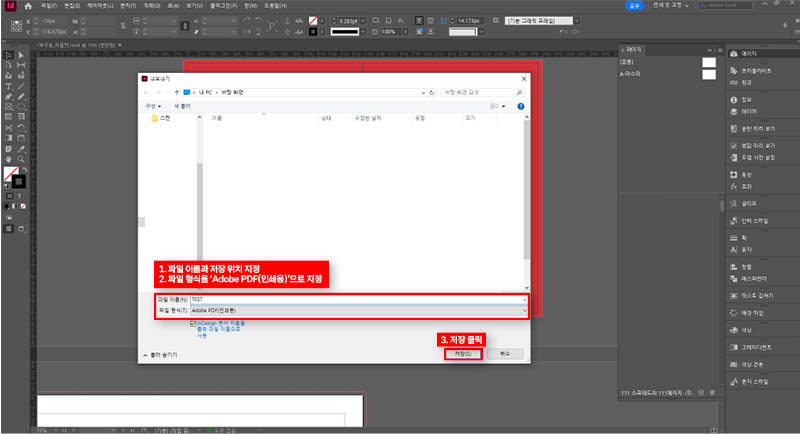Image resolution: width=800 pixels, height=434 pixels.
Task: Click the search box in export dialog
Action: 482,92
